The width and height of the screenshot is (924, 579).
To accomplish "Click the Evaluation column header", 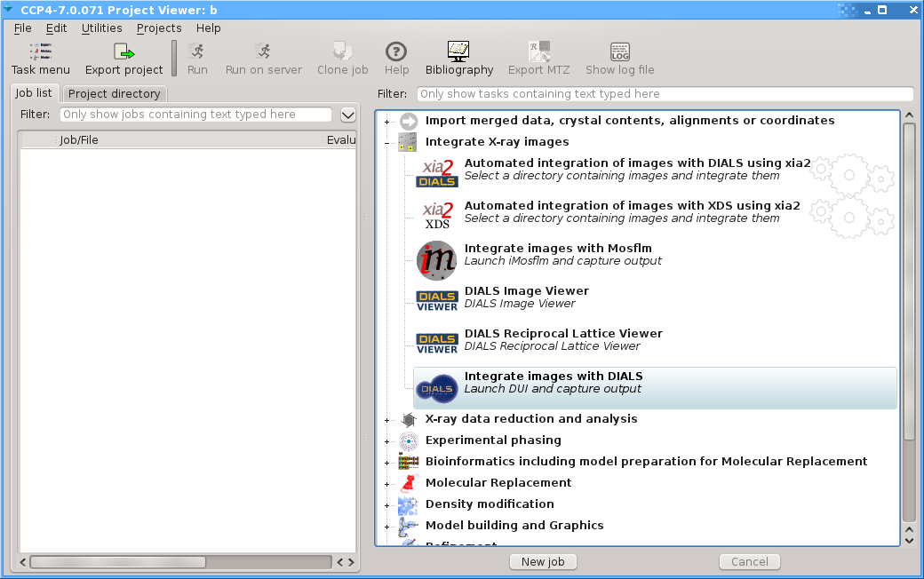I will (340, 139).
